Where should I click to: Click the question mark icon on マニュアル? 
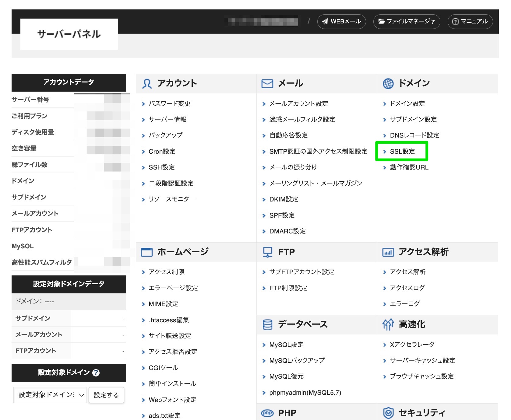pos(455,22)
